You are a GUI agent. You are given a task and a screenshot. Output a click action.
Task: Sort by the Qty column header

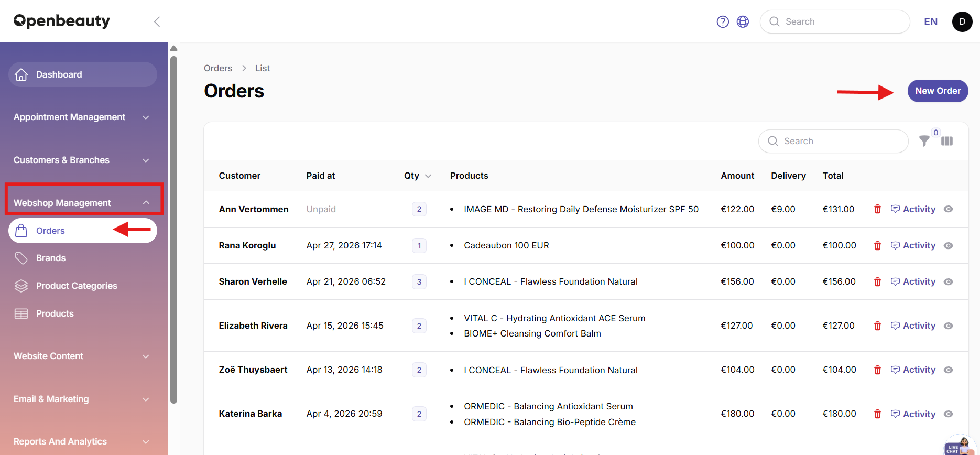coord(417,176)
